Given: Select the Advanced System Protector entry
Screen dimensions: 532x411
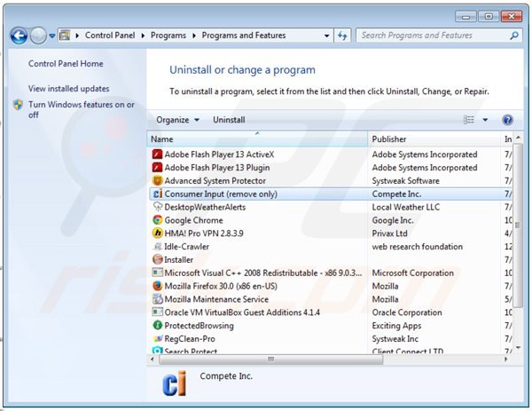Looking at the screenshot, I should point(331,181).
